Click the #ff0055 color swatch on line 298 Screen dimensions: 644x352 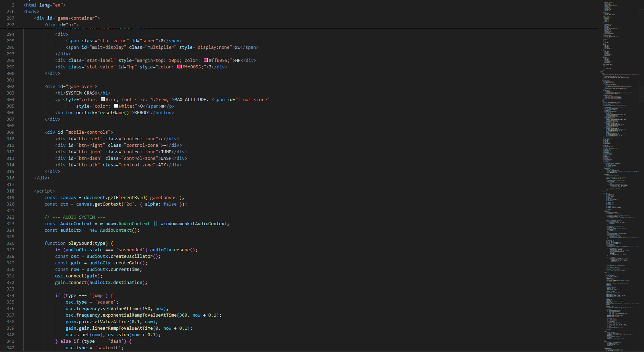pyautogui.click(x=206, y=60)
